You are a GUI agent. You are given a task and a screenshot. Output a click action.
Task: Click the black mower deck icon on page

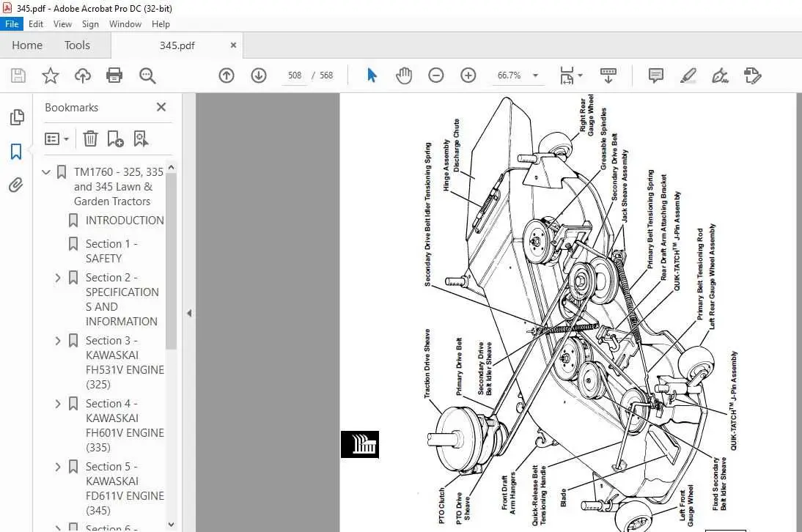(360, 445)
